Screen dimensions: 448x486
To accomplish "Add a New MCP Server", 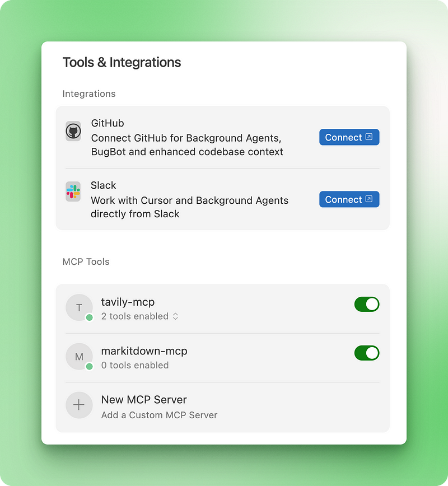I will [222, 407].
